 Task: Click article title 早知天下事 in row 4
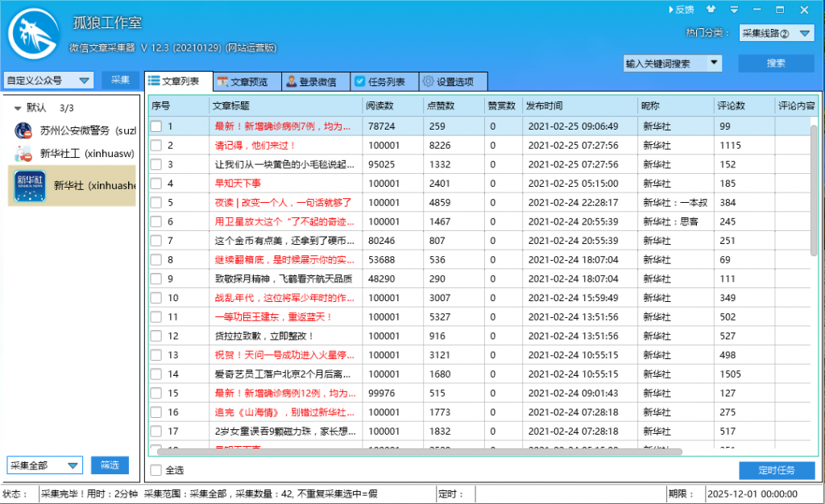point(238,184)
